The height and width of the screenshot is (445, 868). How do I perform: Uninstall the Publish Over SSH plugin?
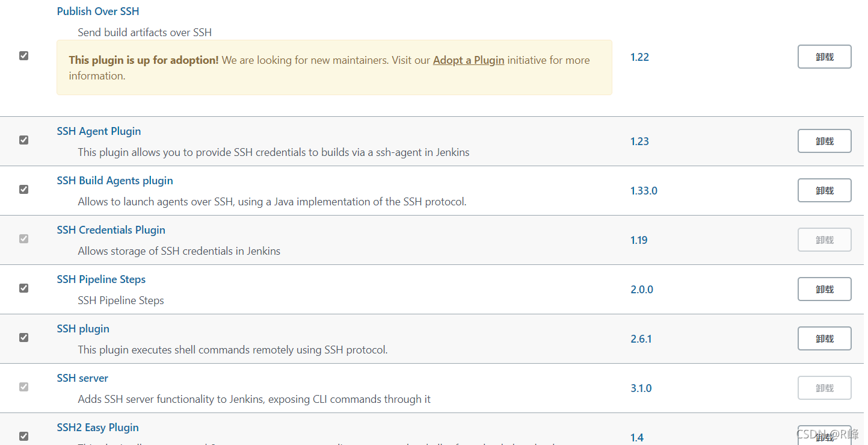pos(825,57)
